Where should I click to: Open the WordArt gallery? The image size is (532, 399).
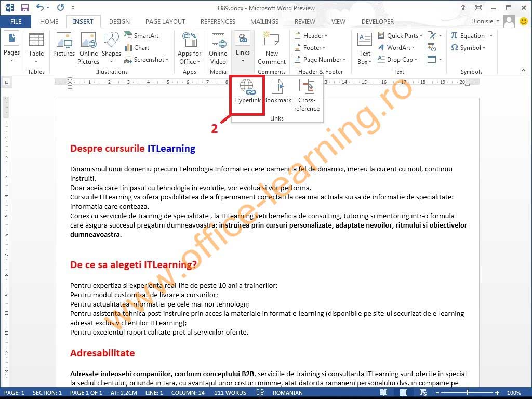click(x=396, y=47)
